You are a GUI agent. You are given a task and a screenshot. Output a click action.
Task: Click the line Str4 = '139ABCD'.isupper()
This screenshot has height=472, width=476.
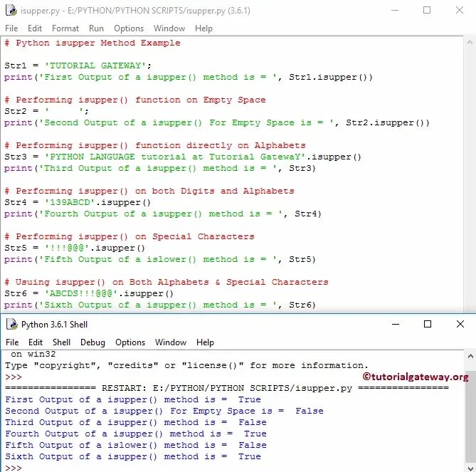point(78,202)
